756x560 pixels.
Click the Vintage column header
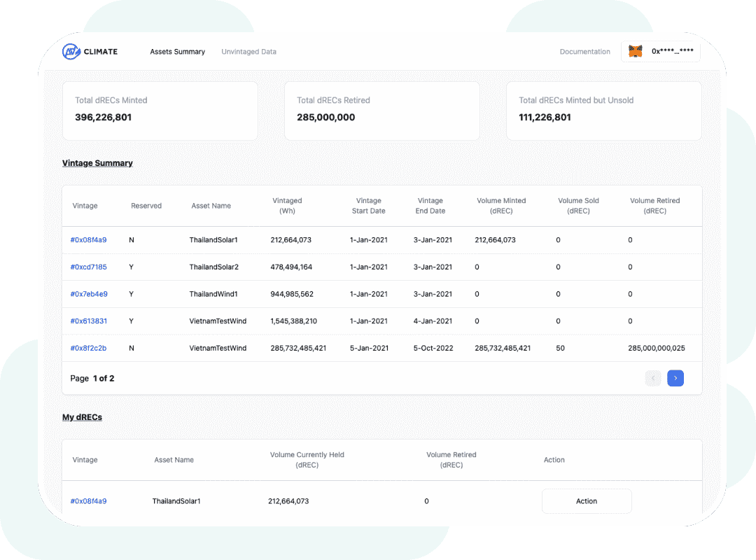click(x=85, y=206)
